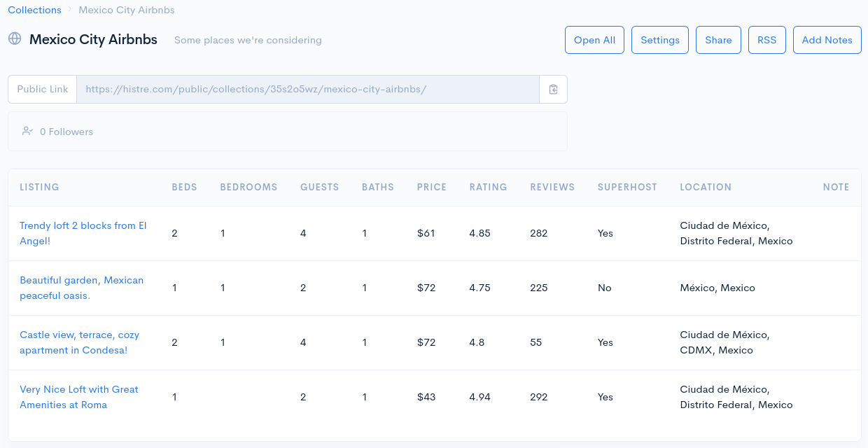Open Trendy loft 2 blocks from El Angel listing
868x448 pixels.
83,233
